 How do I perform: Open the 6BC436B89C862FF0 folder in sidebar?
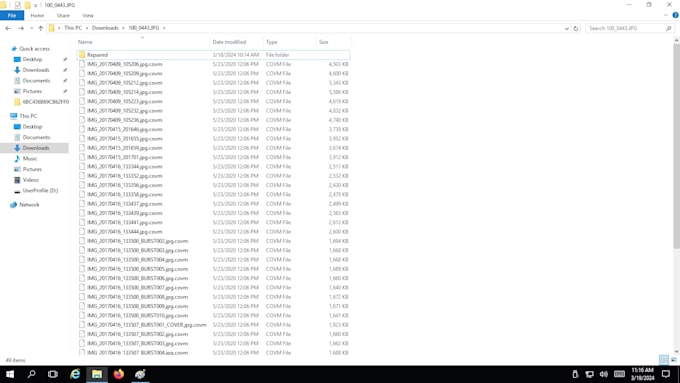click(x=42, y=102)
